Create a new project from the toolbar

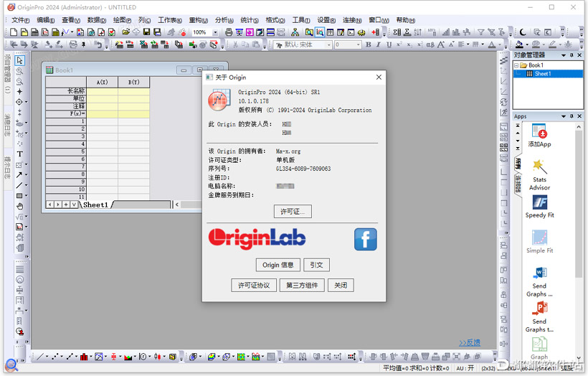coord(14,32)
